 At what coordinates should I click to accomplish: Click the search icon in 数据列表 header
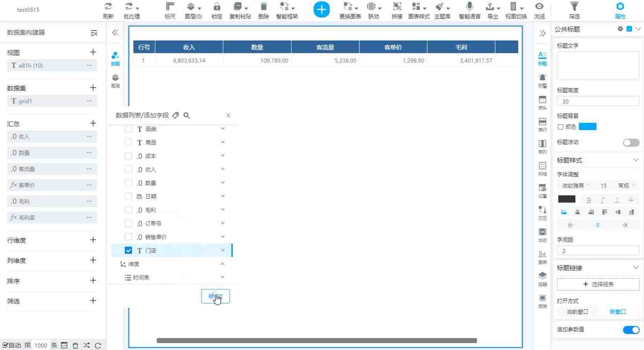[x=187, y=115]
